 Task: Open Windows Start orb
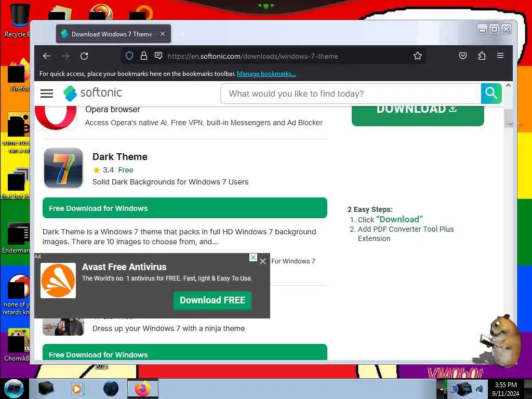[14, 389]
